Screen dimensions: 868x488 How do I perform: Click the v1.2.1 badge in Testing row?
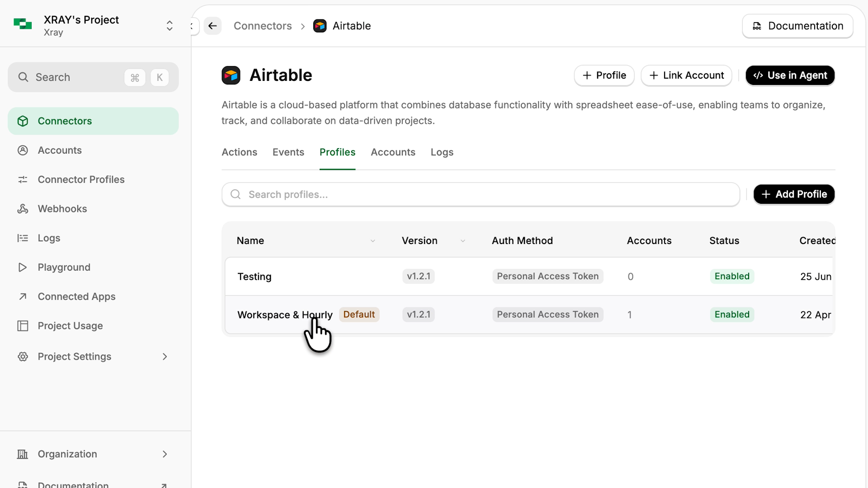click(419, 276)
